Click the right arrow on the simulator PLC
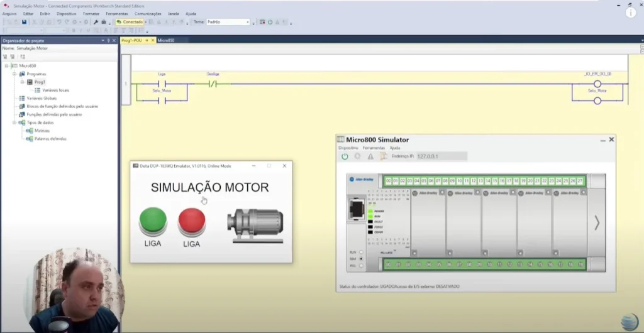This screenshot has width=644, height=333. pos(597,222)
